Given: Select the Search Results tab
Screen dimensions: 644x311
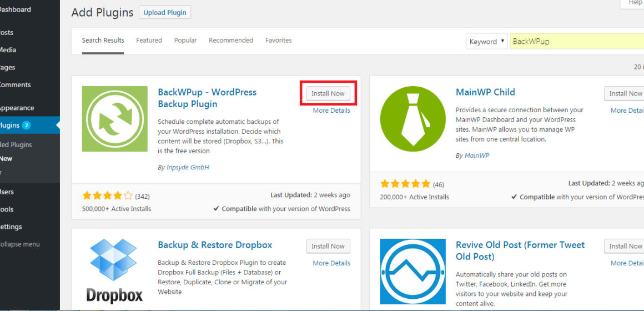Looking at the screenshot, I should pyautogui.click(x=103, y=40).
